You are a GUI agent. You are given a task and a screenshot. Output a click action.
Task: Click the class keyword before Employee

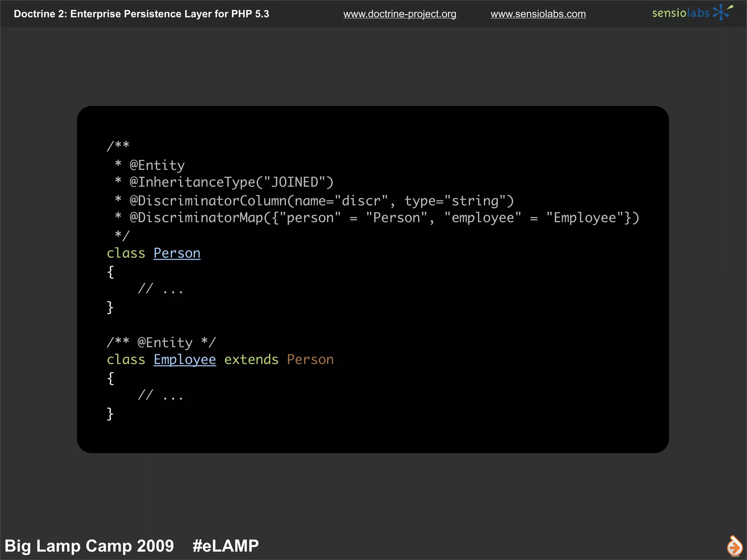click(x=126, y=359)
